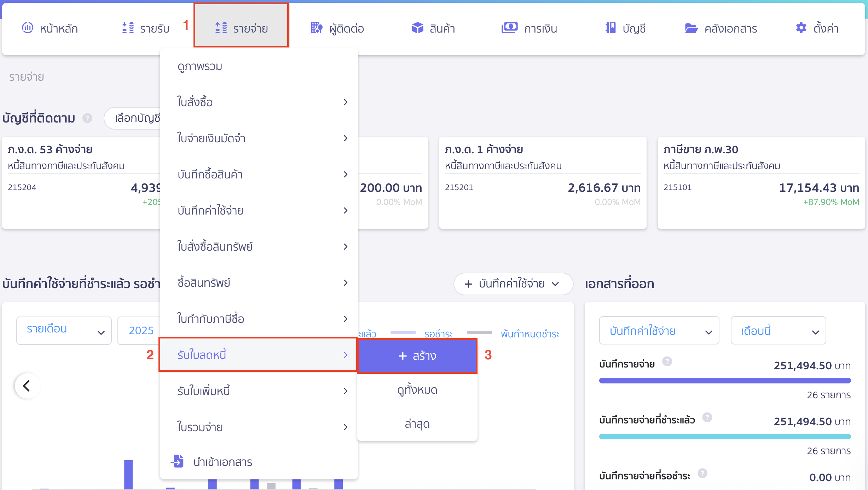This screenshot has width=868, height=490.
Task: Expand the บันทึกซื้อสินค้า submenu
Action: (259, 175)
